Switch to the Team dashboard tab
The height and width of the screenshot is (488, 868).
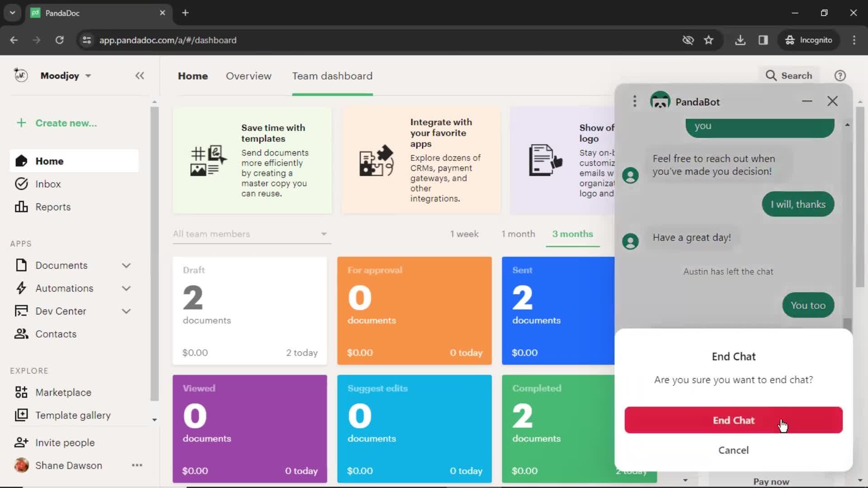pos(332,76)
